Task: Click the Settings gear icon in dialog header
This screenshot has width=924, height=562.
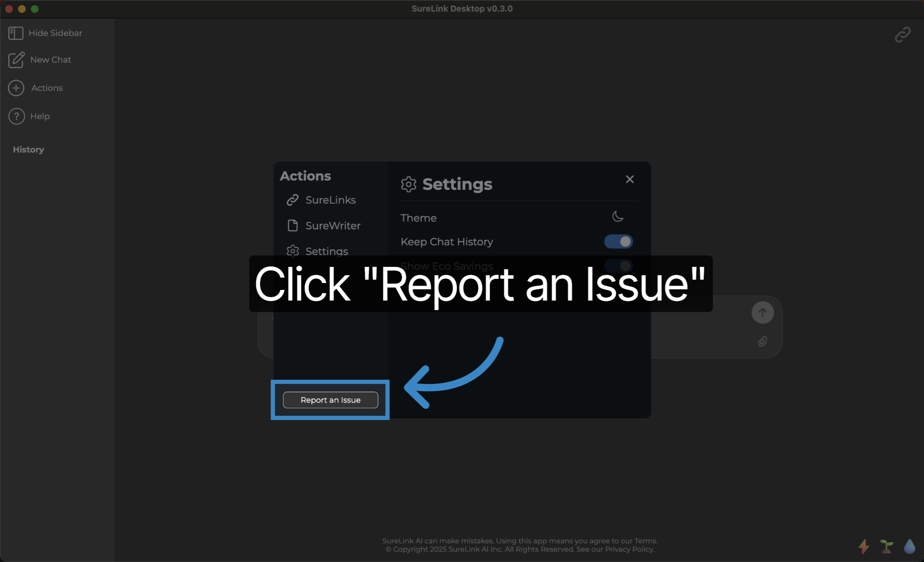Action: click(409, 184)
